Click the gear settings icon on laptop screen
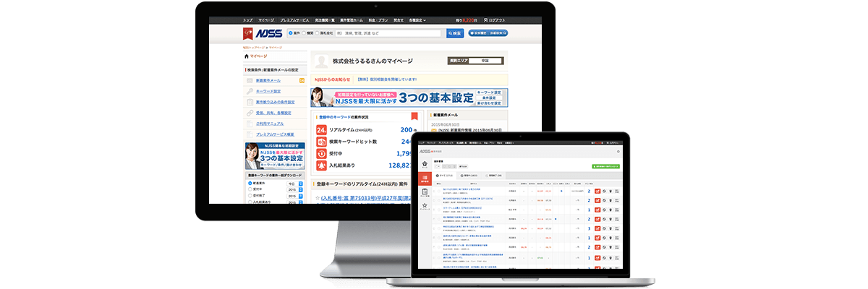The image size is (868, 289). pyautogui.click(x=618, y=152)
